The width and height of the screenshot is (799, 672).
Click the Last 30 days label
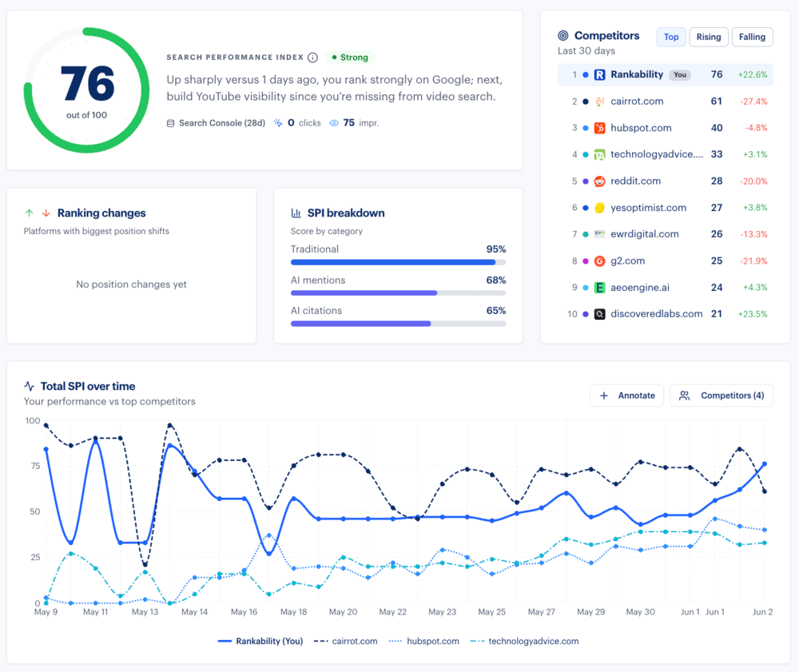click(x=586, y=51)
